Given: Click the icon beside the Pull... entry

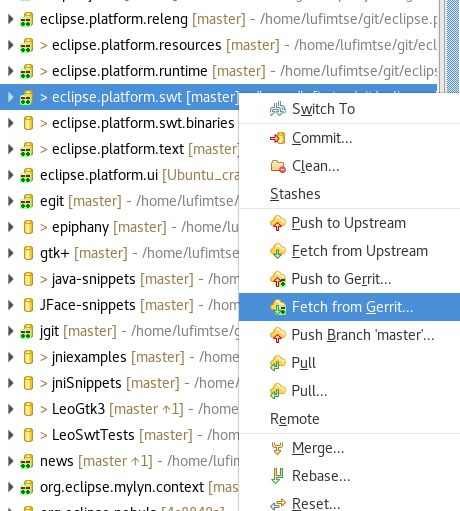Looking at the screenshot, I should pyautogui.click(x=278, y=391).
